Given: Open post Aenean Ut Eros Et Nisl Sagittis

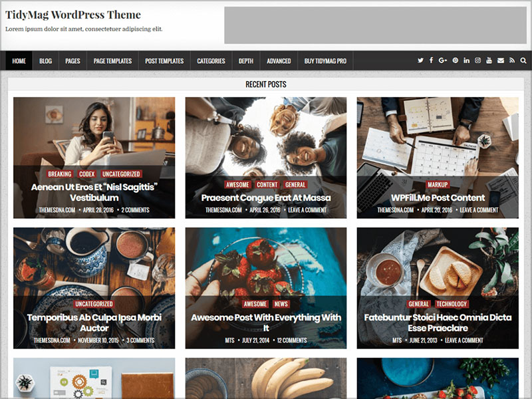Looking at the screenshot, I should 94,192.
